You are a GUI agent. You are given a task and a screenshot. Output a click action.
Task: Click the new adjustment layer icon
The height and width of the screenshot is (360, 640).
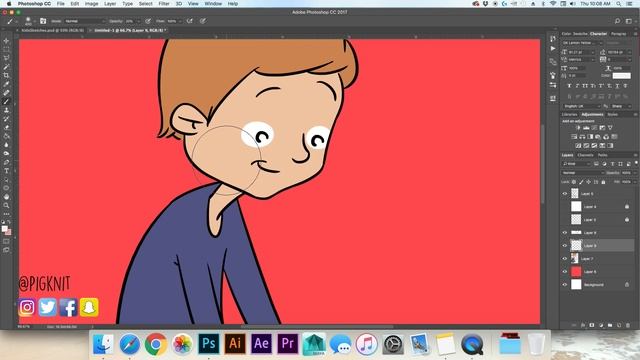(x=601, y=325)
